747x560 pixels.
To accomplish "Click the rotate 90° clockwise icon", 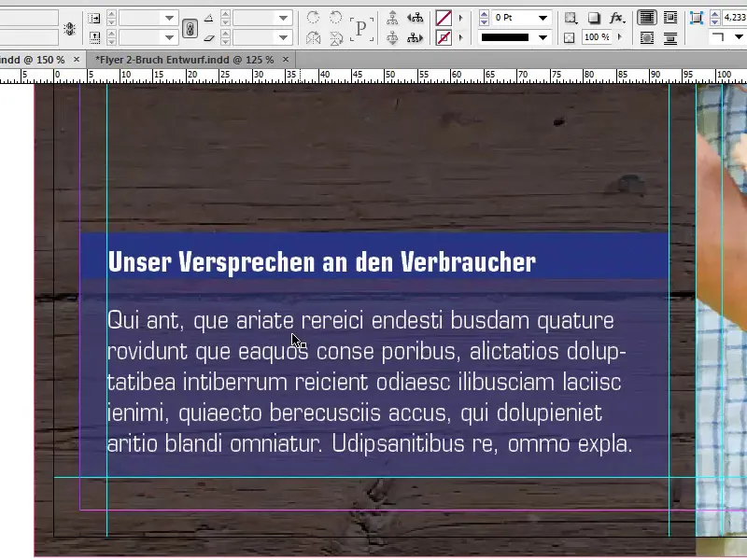I will (x=313, y=18).
